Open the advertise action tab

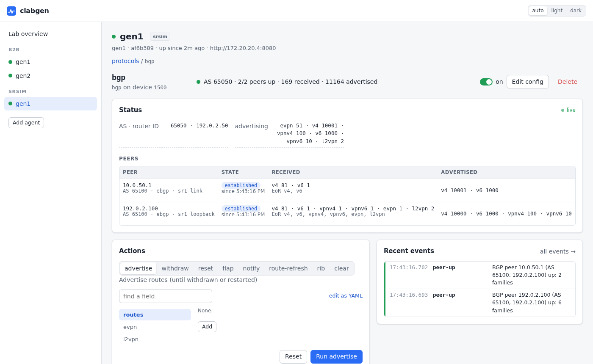[138, 268]
